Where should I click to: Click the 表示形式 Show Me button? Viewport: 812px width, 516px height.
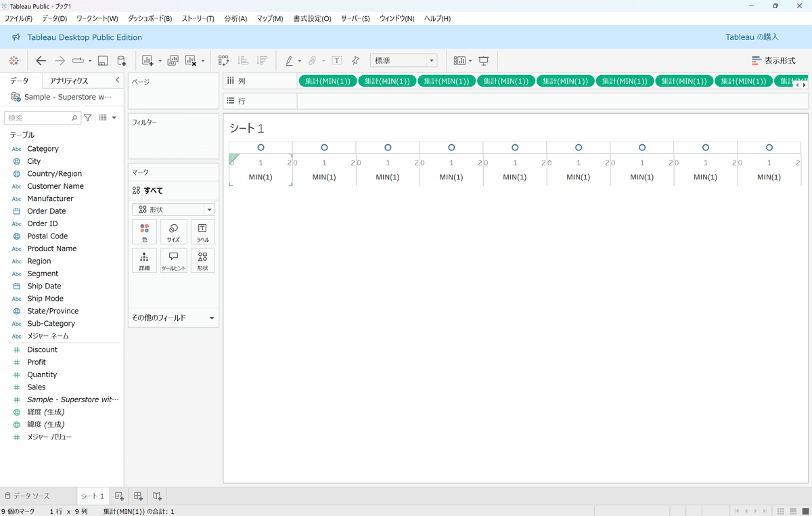pos(773,61)
